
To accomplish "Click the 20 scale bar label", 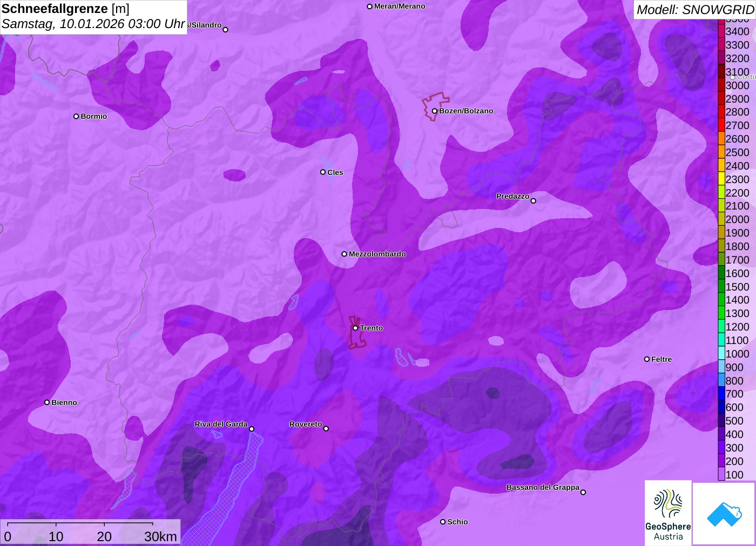I will (104, 536).
